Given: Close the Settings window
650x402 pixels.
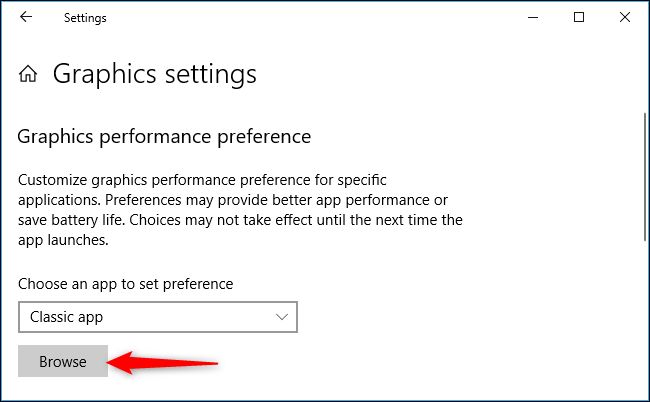Looking at the screenshot, I should [x=625, y=17].
